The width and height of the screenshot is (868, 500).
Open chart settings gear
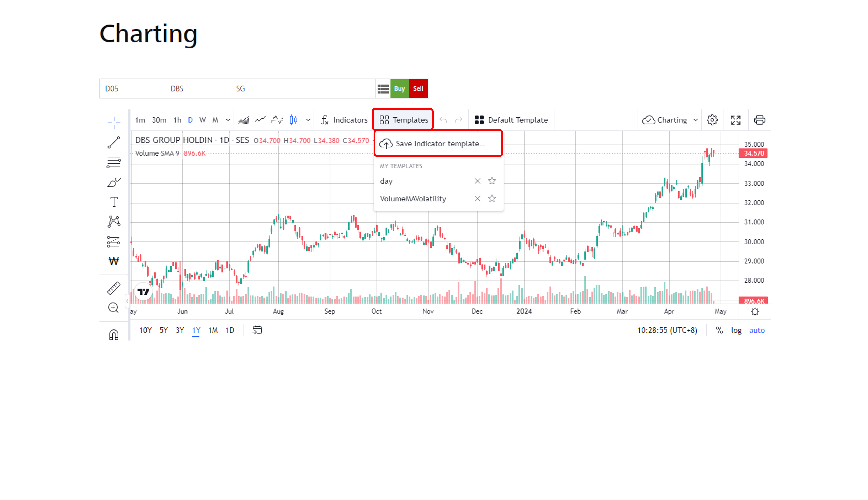click(x=712, y=120)
